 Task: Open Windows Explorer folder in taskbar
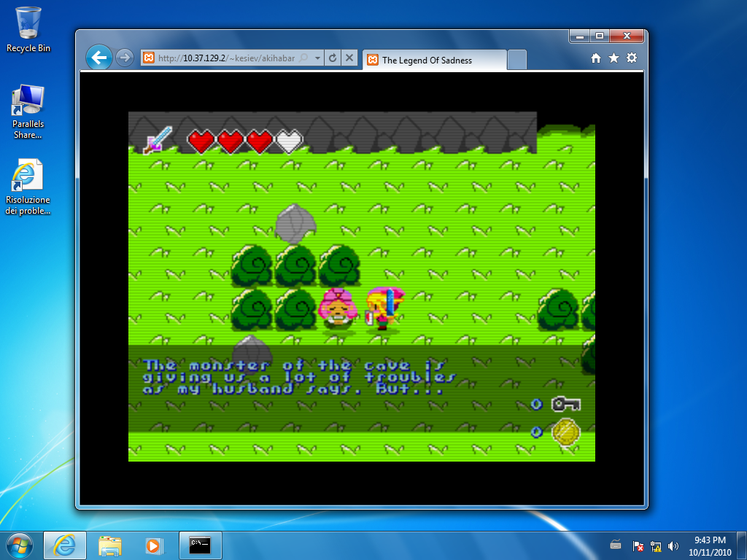110,545
